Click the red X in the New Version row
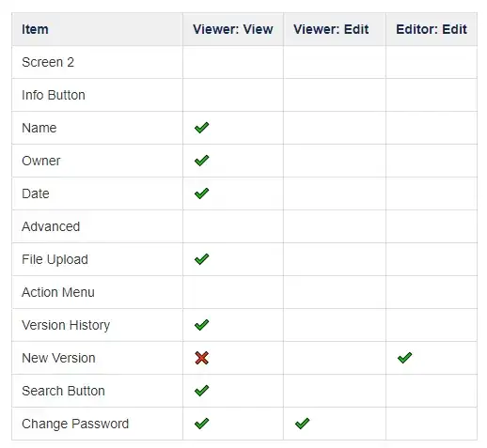This screenshot has height=448, width=487. coord(201,358)
